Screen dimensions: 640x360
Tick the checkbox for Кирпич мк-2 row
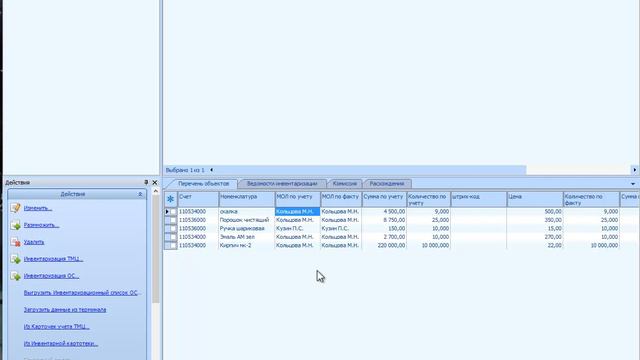coord(173,245)
